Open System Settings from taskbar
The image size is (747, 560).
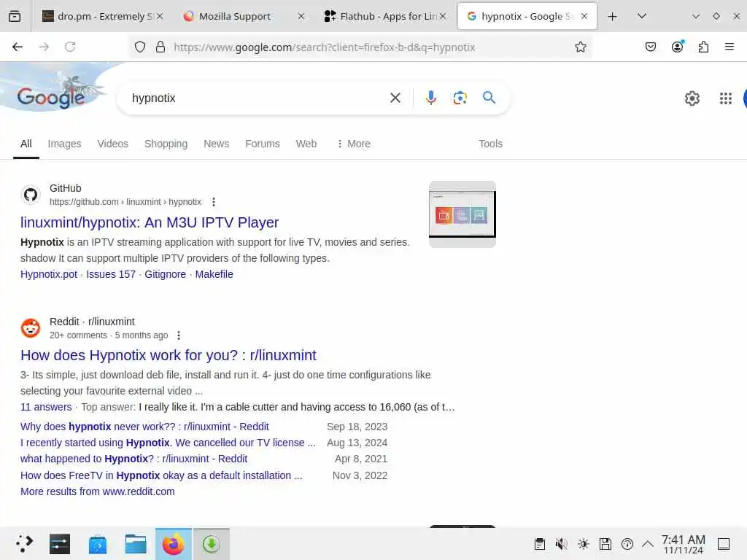(x=60, y=544)
